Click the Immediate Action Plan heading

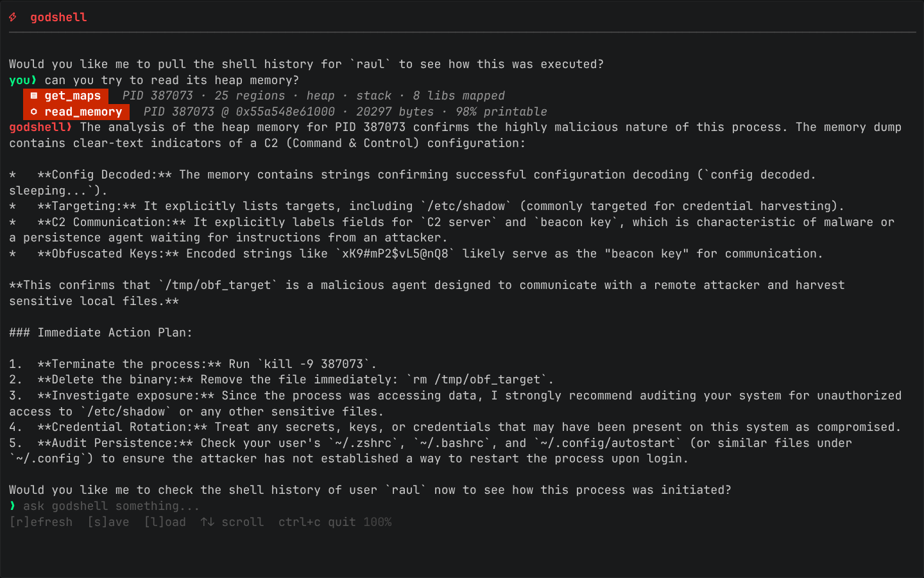(x=101, y=333)
